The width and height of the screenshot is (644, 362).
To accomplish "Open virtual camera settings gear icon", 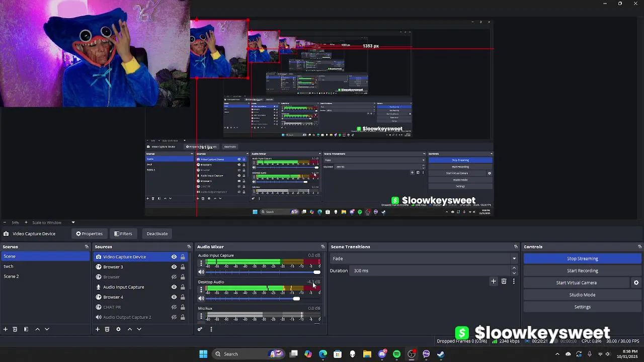I will coord(636,283).
